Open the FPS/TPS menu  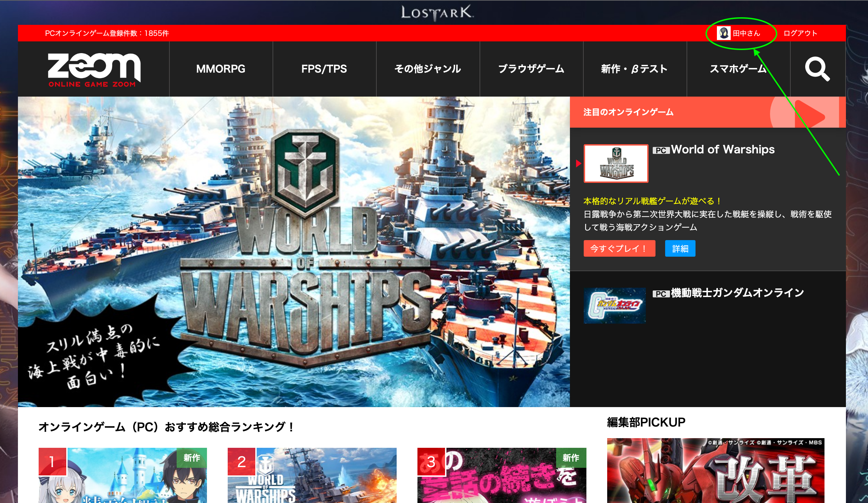(324, 69)
